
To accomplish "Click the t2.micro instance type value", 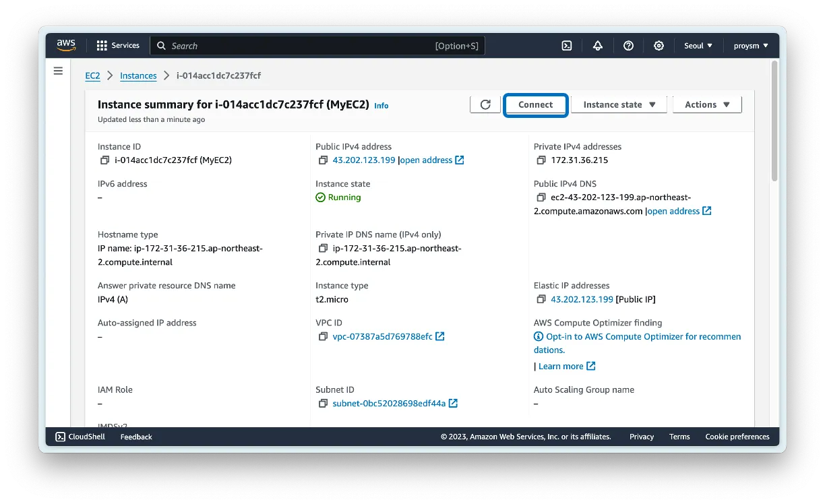I will click(332, 299).
